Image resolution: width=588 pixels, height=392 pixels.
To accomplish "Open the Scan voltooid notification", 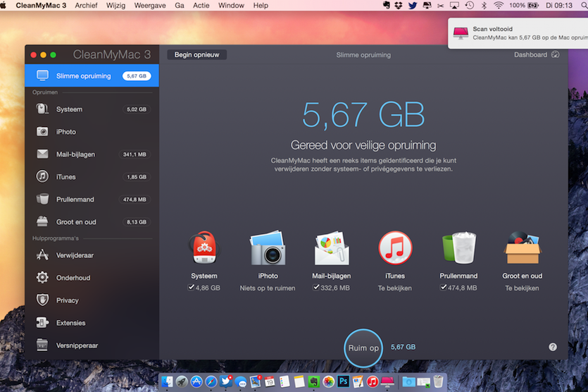I will (x=518, y=33).
